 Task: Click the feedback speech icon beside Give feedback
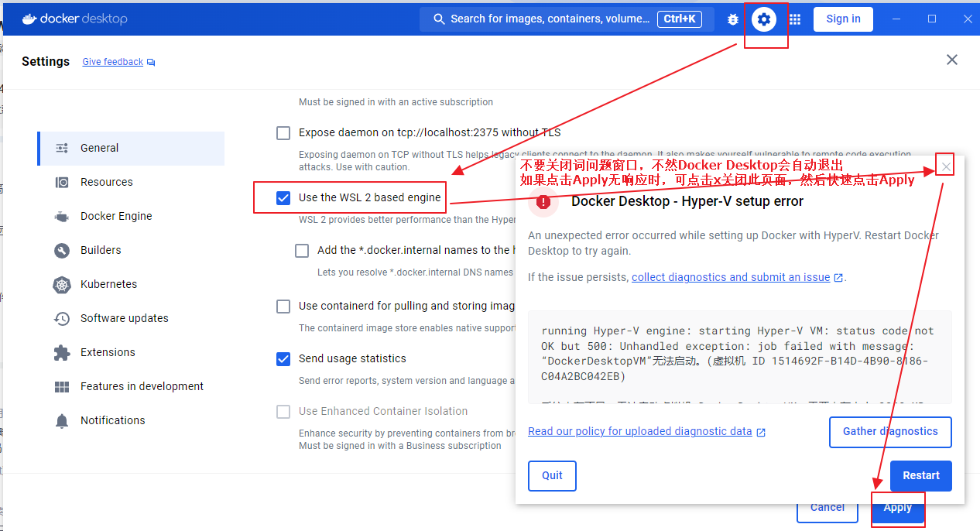coord(151,62)
